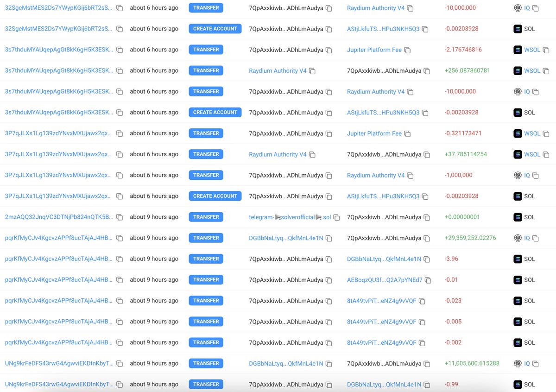Image resolution: width=556 pixels, height=392 pixels.
Task: Open Jupiter Platform Fee link in -2.176746816 row
Action: tap(374, 50)
